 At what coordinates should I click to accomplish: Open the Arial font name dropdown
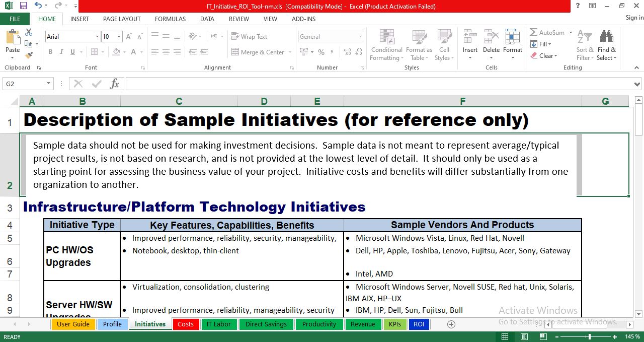click(x=97, y=37)
